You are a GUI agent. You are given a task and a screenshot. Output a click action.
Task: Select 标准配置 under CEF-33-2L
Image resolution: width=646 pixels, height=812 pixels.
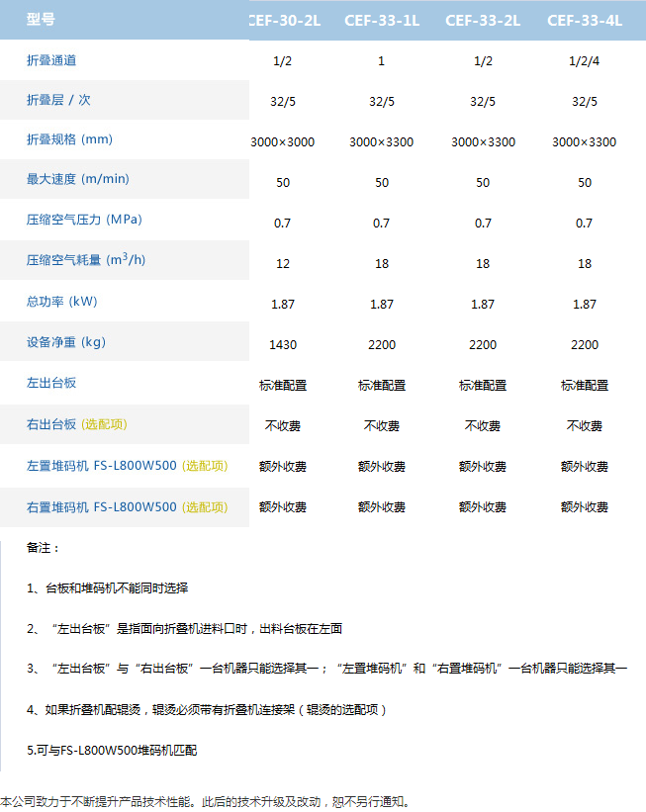[x=483, y=386]
